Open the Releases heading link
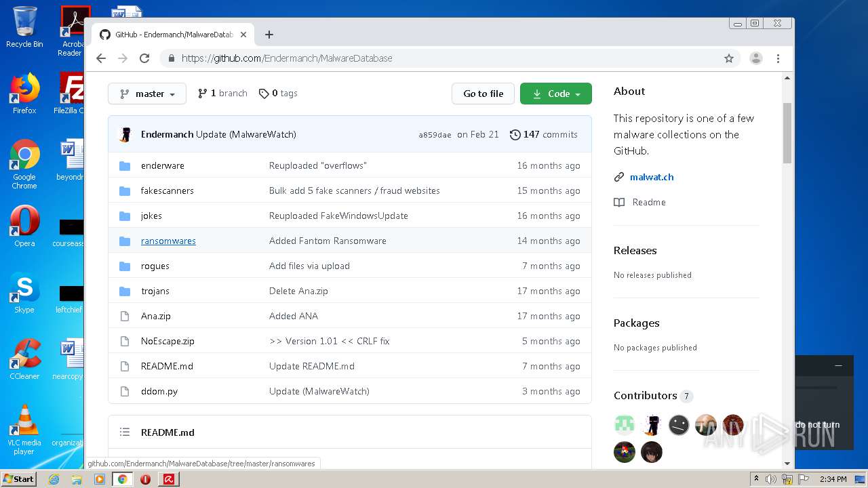Image resolution: width=868 pixels, height=488 pixels. 635,250
